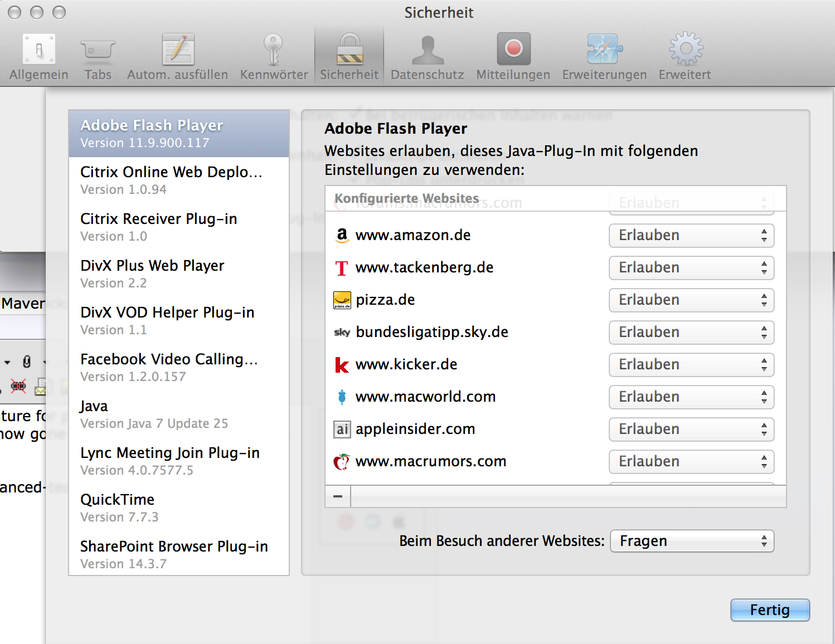Open permission dropdown for www.macworld.com
Image resolution: width=835 pixels, height=644 pixels.
point(691,397)
